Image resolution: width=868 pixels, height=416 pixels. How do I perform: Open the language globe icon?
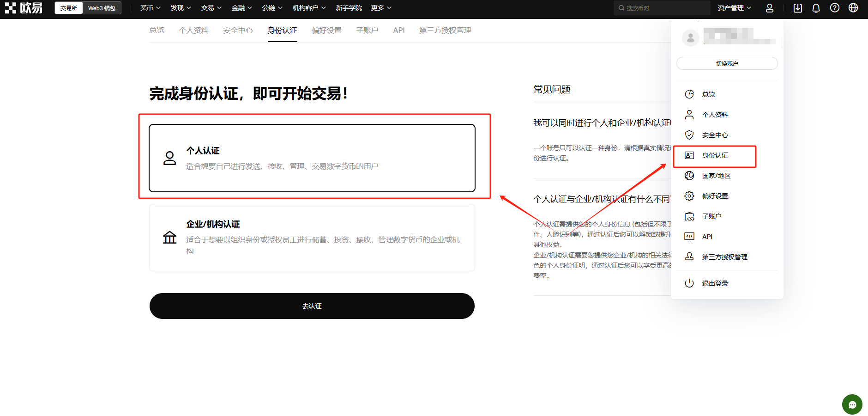pos(853,8)
